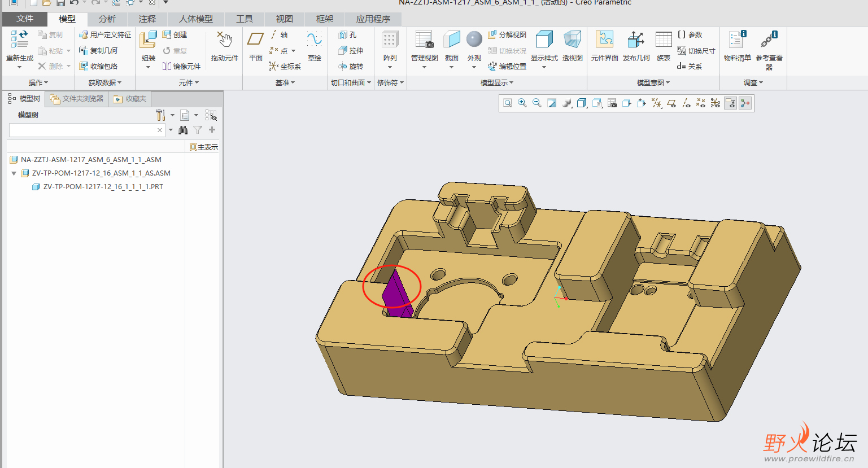Click 参数 parameters button
The width and height of the screenshot is (868, 468).
(x=690, y=35)
